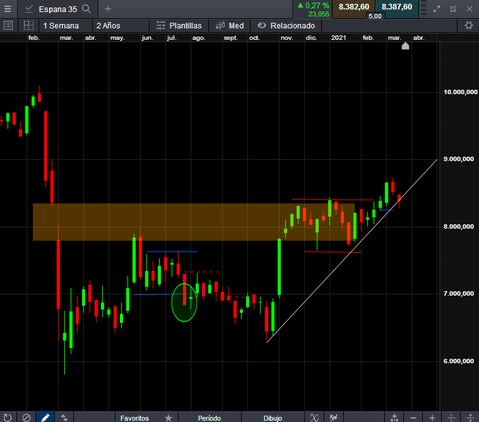Zoom out with the minus button
Screen dimensions: 479x422
pos(413,417)
